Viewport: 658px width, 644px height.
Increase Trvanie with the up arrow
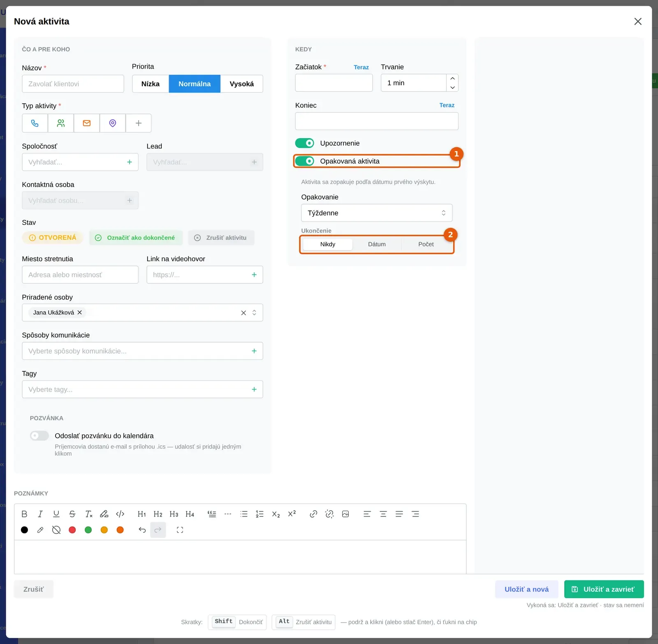[x=452, y=79]
